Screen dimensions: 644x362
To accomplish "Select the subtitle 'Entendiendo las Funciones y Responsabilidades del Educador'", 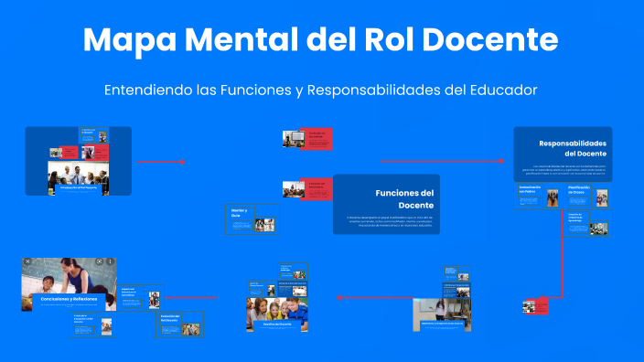I will [320, 90].
